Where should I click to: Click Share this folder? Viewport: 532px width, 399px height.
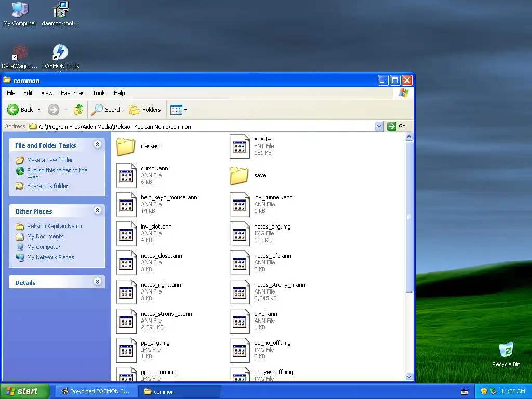pos(47,186)
